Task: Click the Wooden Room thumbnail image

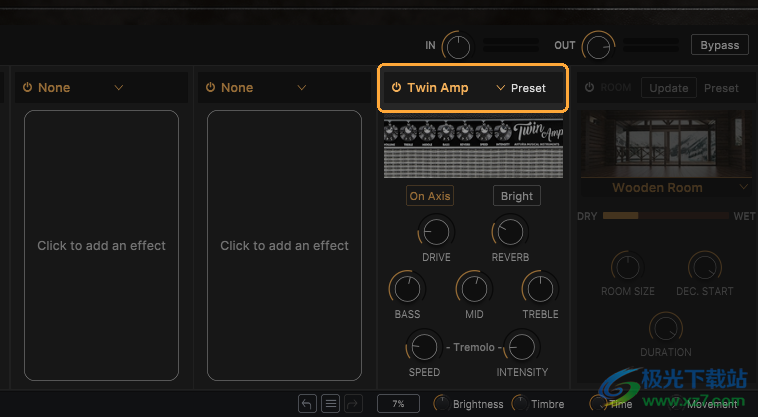Action: click(x=666, y=144)
